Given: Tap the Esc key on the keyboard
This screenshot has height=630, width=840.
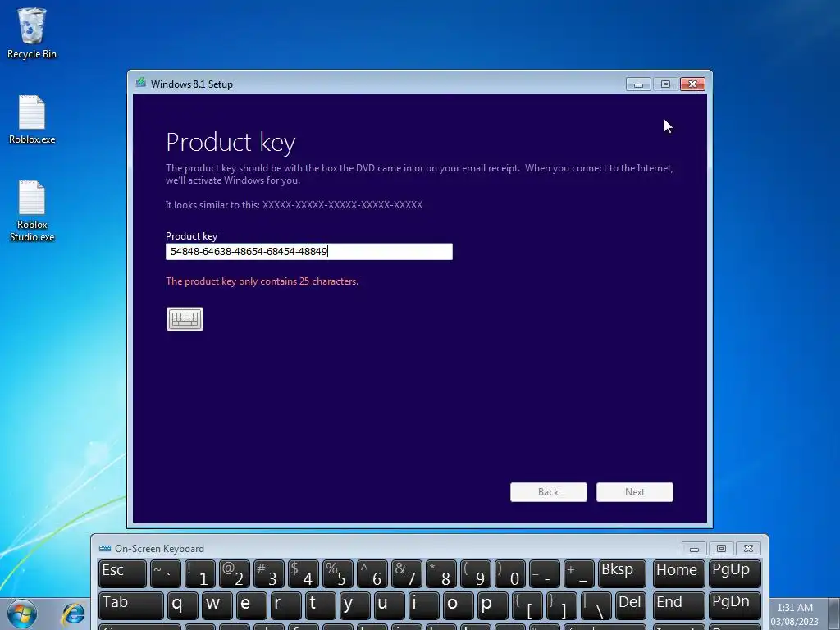Looking at the screenshot, I should (122, 573).
